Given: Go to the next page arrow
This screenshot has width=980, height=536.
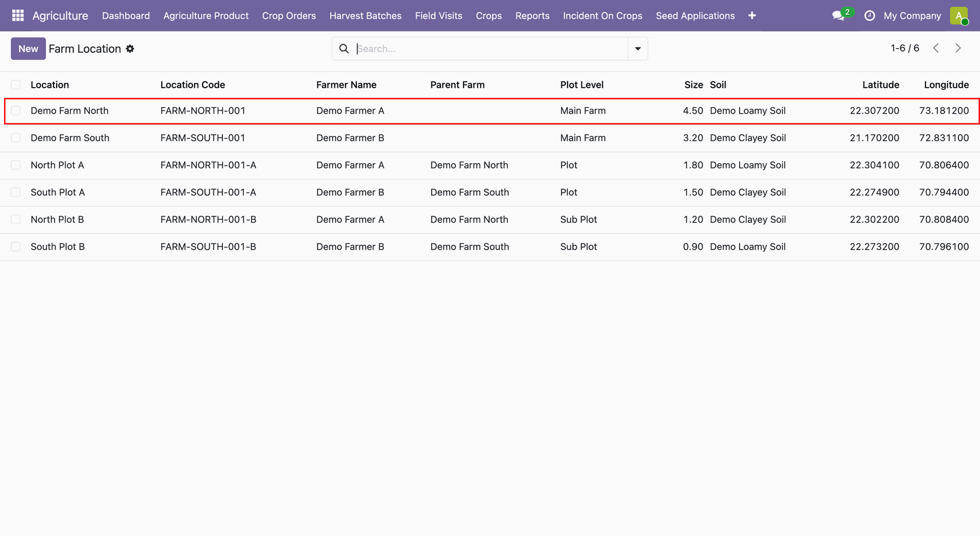Looking at the screenshot, I should [958, 48].
